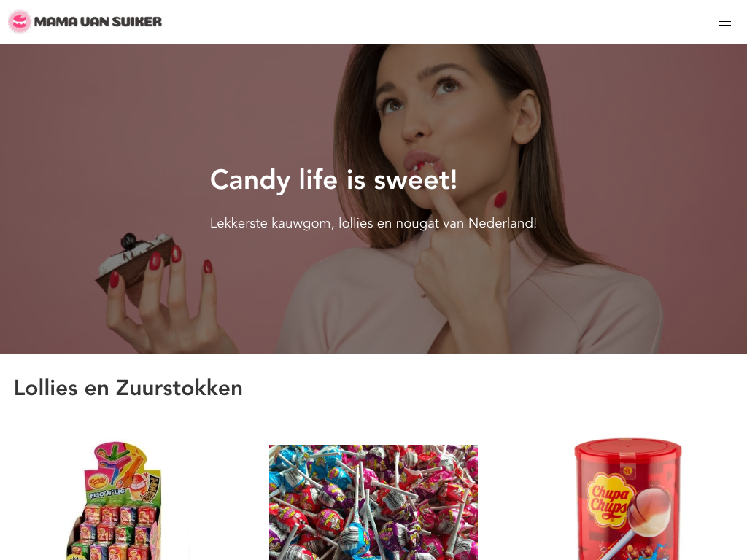Click the Lollies en Zuurstokken heading
Viewport: 747px width, 560px height.
(x=128, y=388)
